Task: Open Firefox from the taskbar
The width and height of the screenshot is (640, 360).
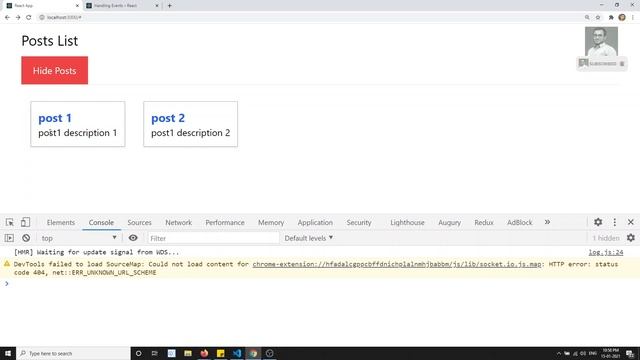Action: 204,353
